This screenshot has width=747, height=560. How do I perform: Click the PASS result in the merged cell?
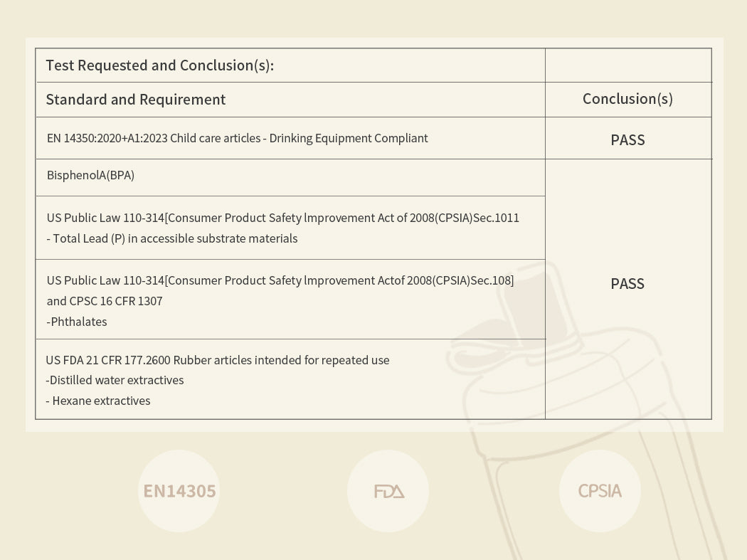point(627,284)
